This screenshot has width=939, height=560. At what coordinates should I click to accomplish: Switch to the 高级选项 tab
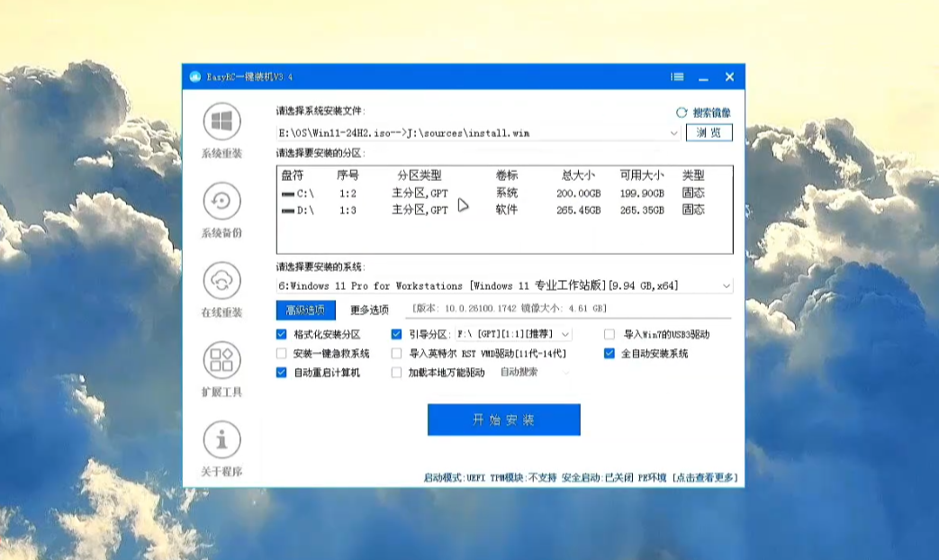305,310
